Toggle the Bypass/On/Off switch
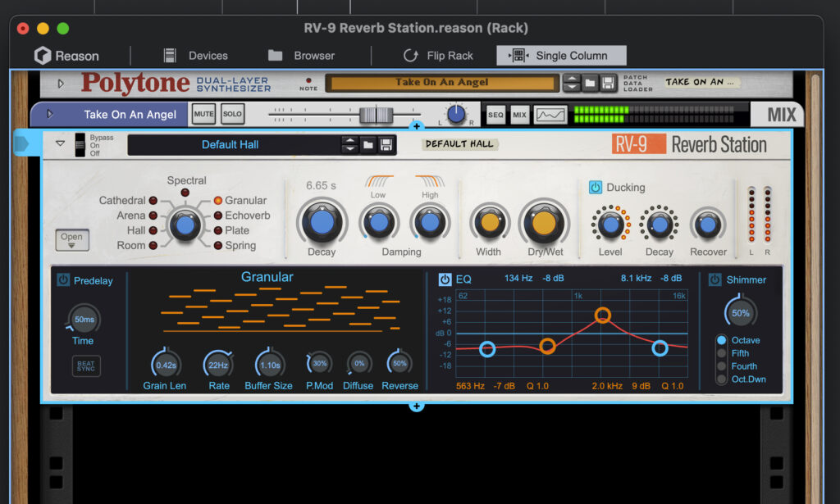 (80, 145)
